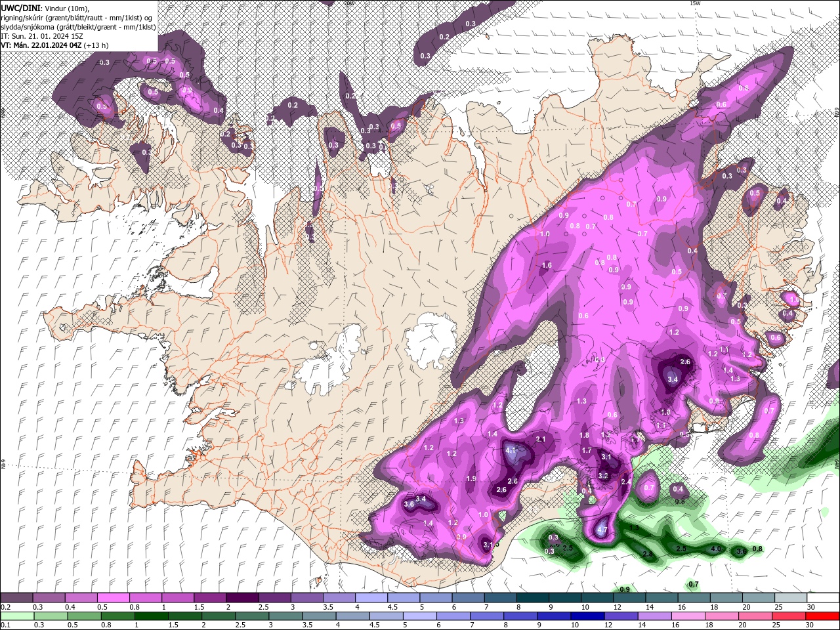The width and height of the screenshot is (840, 630).
Task: Select the 4 lavender swatch in upper legend
Action: tap(371, 598)
